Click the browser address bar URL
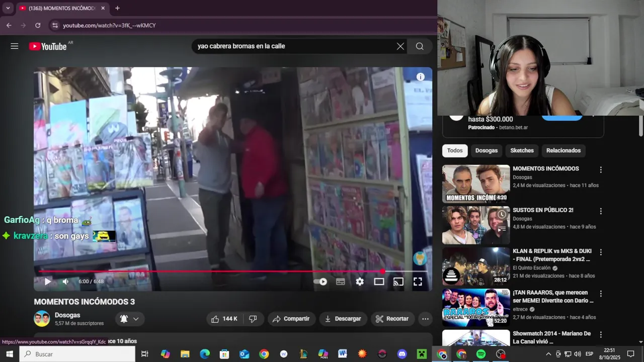This screenshot has height=362, width=644. [x=109, y=25]
